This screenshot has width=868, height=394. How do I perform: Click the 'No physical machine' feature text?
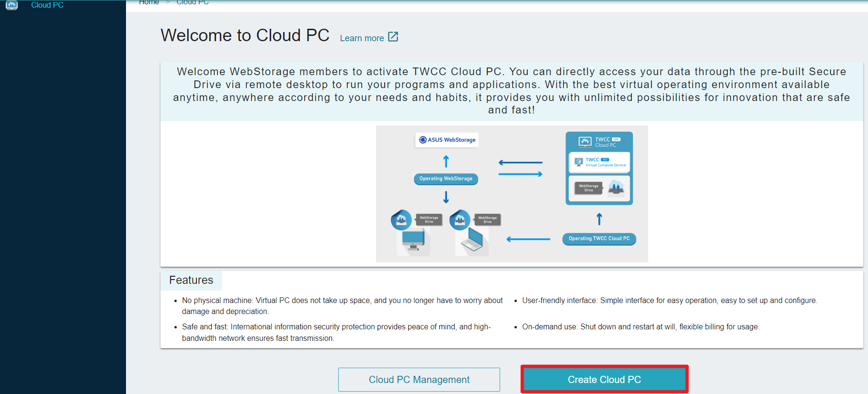pos(343,306)
